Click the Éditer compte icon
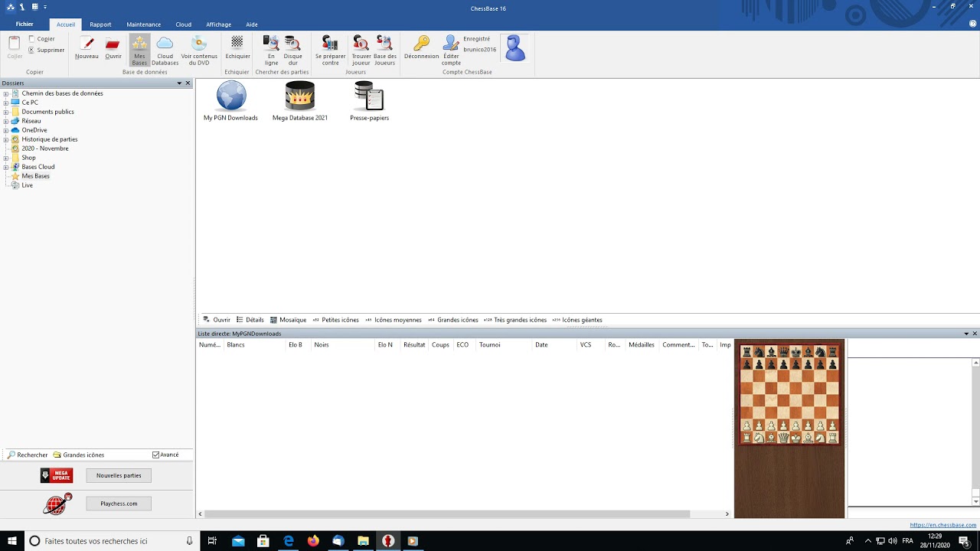The image size is (980, 551). 451,51
